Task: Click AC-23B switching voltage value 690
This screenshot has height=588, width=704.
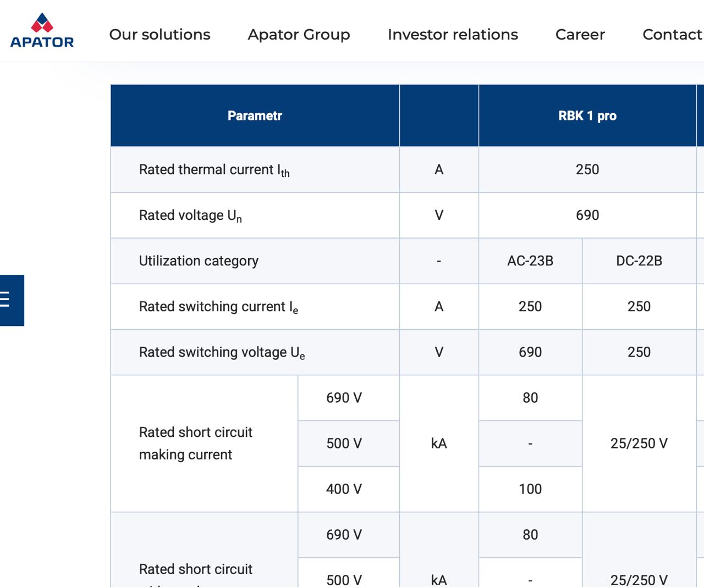Action: point(530,352)
